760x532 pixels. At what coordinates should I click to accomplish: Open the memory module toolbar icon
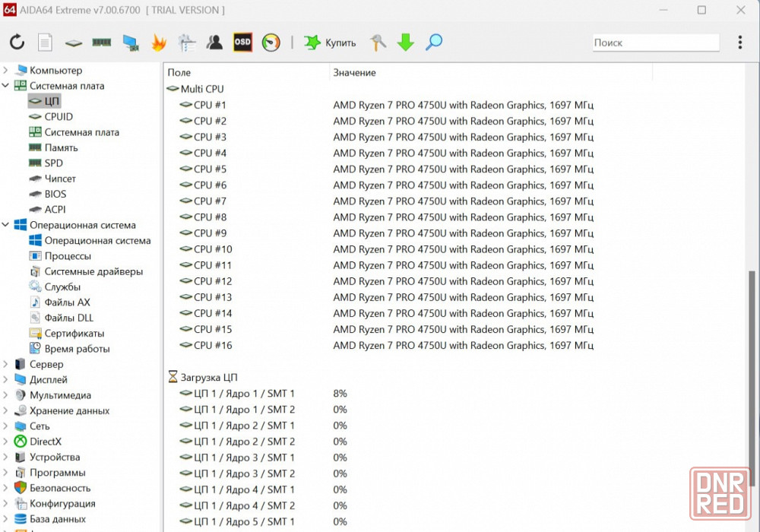pyautogui.click(x=101, y=43)
